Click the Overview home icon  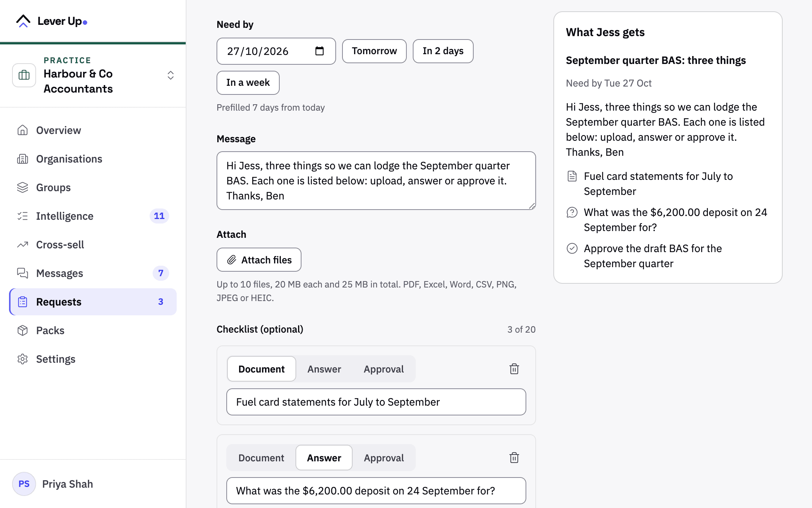23,130
